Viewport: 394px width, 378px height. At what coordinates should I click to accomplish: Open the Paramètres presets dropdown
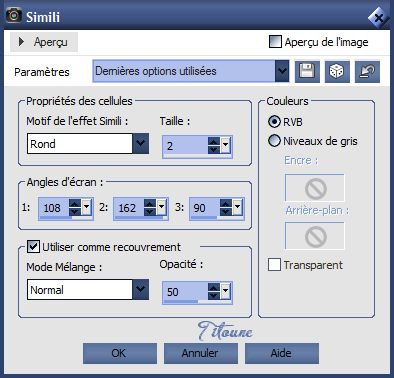(x=282, y=71)
